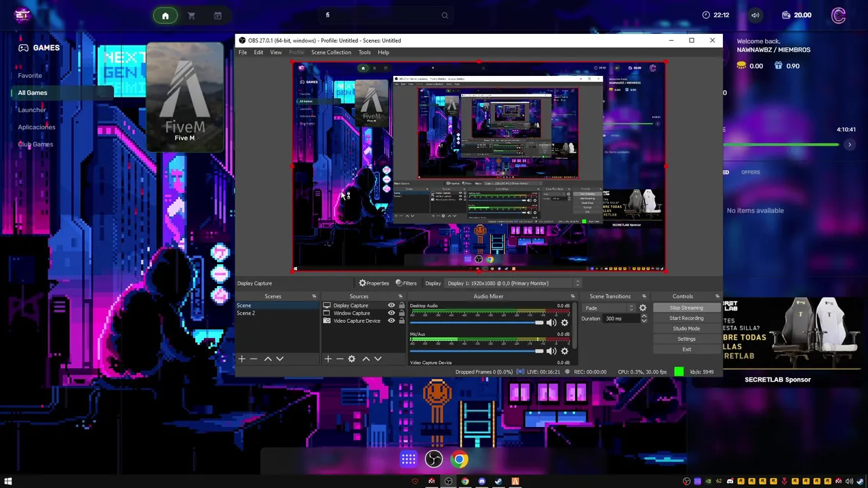
Task: Click the search magnifier icon in launcher
Action: [x=445, y=16]
